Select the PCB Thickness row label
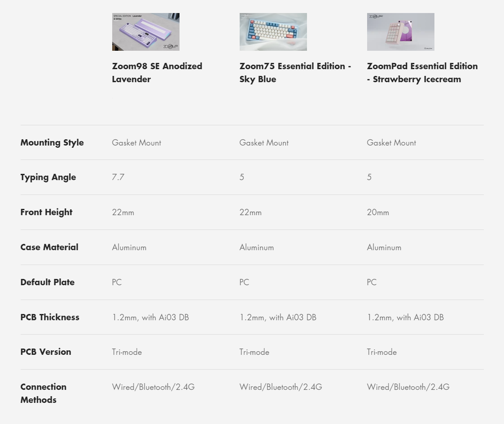504x424 pixels. 50,317
